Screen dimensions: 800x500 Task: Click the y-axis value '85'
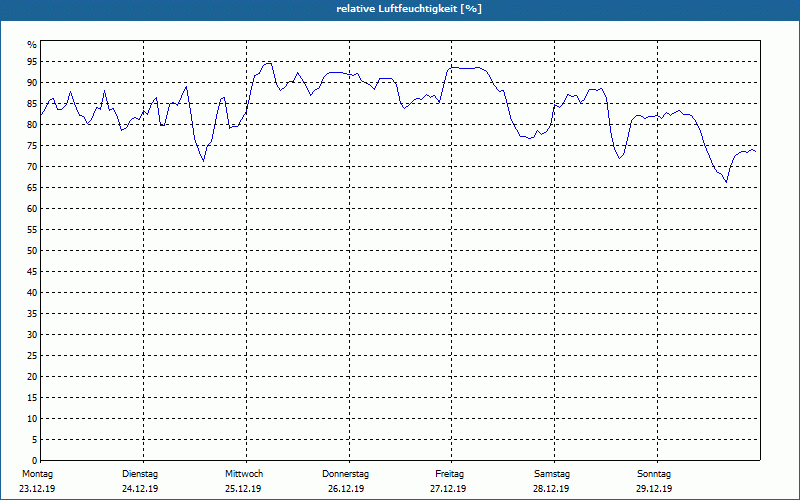[x=32, y=104]
